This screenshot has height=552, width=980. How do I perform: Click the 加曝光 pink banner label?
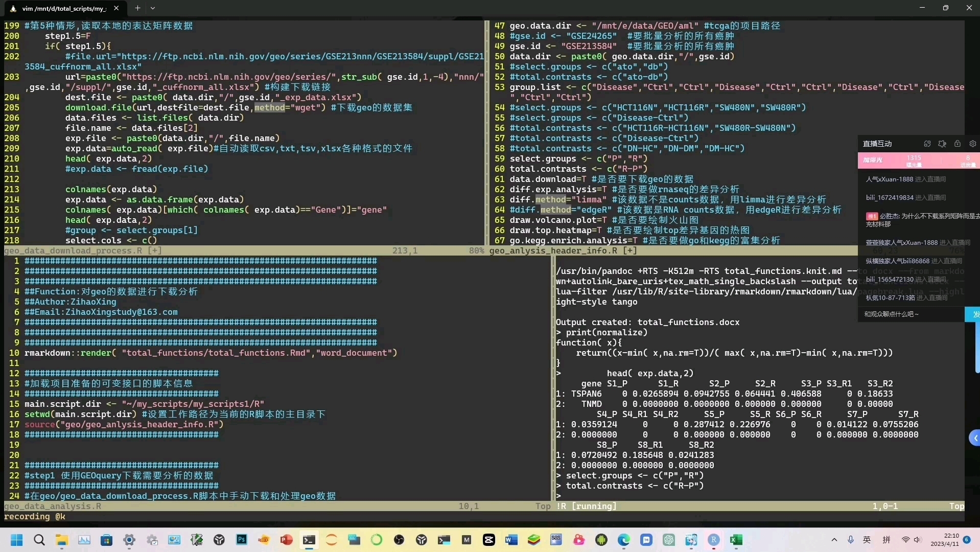(x=873, y=160)
